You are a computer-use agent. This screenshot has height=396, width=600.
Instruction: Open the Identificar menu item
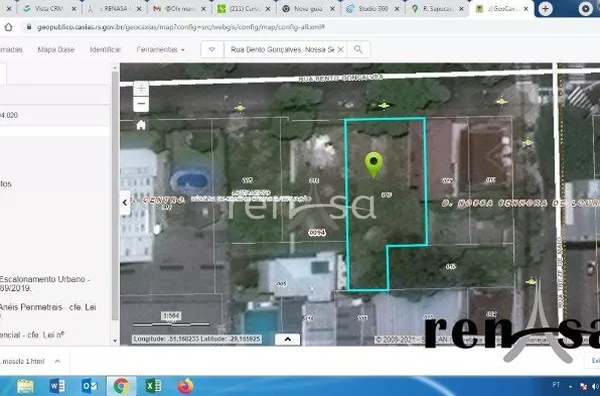click(105, 49)
